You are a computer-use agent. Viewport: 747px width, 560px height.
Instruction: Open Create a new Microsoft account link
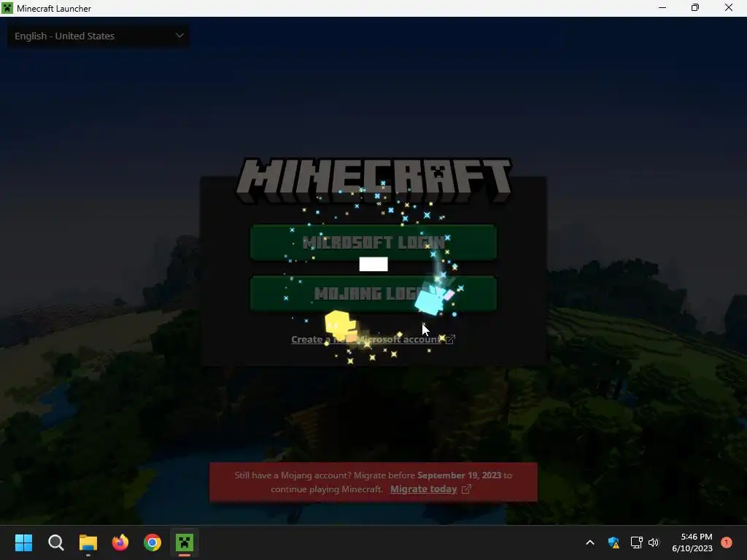(366, 339)
